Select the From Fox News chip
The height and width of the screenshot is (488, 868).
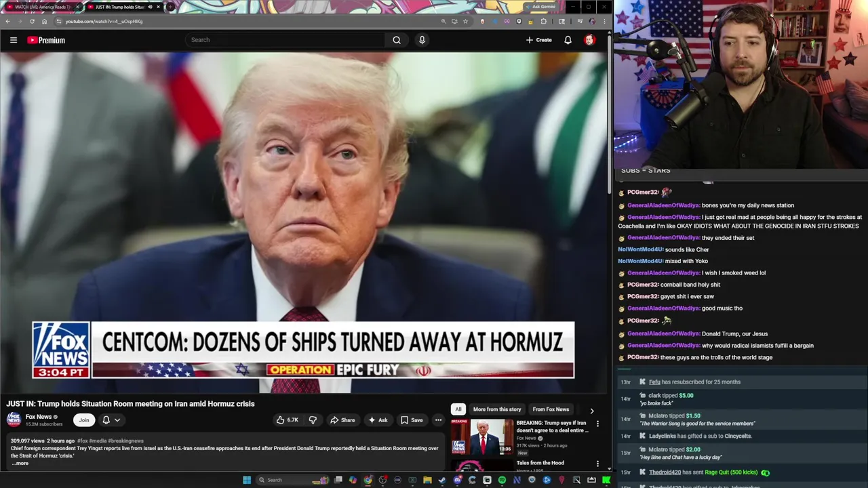pos(551,409)
